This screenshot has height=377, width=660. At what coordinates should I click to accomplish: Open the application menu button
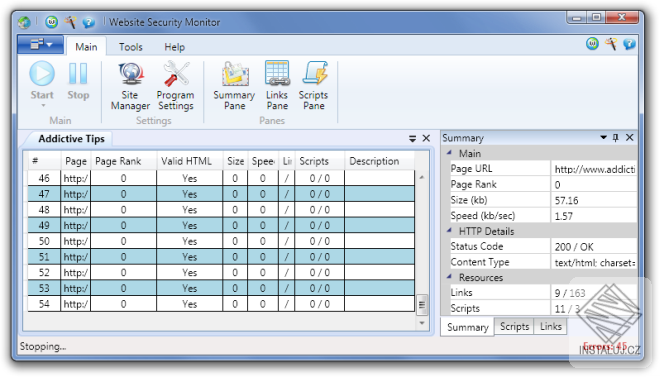40,44
